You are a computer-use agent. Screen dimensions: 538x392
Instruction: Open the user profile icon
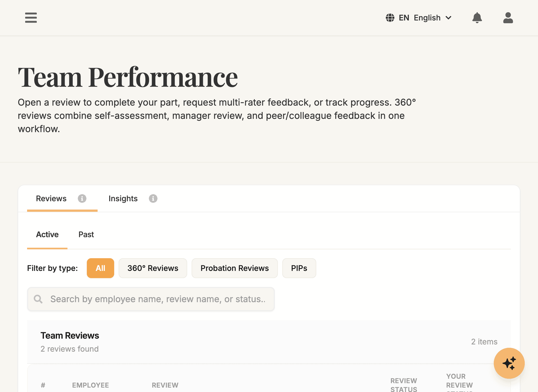coord(508,18)
